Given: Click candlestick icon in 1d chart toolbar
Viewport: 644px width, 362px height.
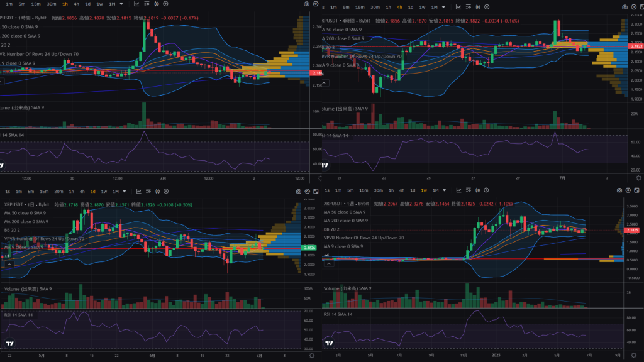Looking at the screenshot, I should point(157,191).
